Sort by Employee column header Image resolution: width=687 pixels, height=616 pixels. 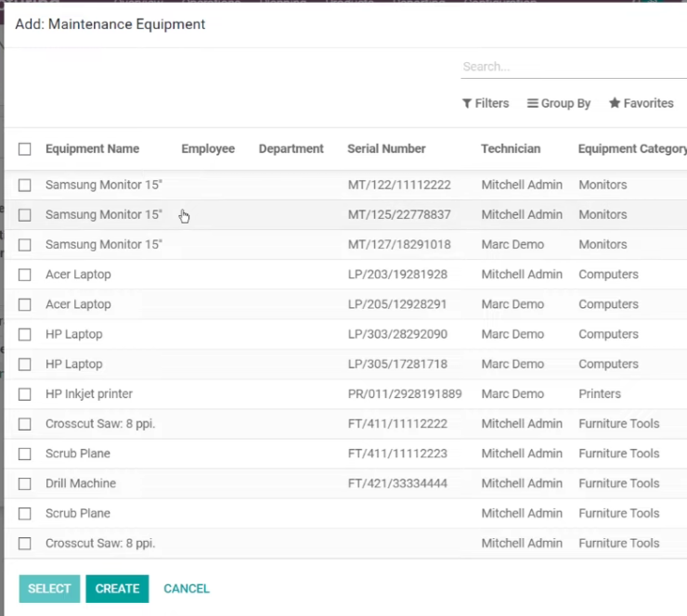click(x=208, y=148)
